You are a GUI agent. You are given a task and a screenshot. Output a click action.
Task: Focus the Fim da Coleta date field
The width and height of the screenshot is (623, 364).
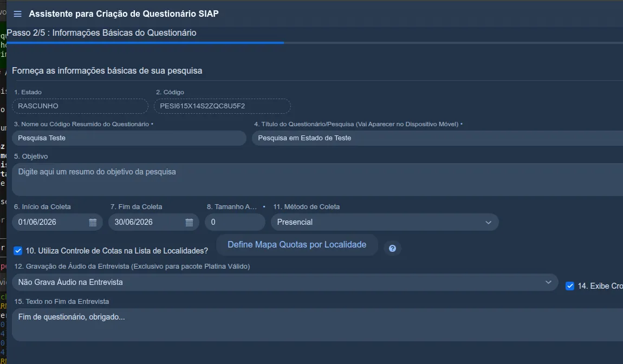coord(154,222)
